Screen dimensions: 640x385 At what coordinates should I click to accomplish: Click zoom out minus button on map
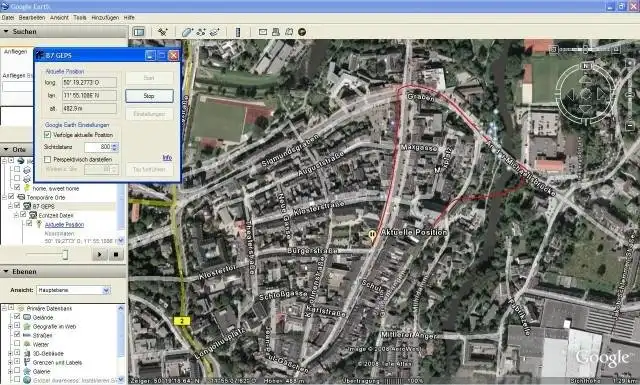pos(630,126)
